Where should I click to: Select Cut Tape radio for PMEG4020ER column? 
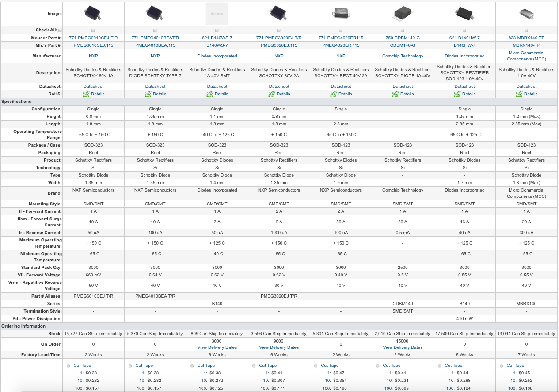coord(316,366)
